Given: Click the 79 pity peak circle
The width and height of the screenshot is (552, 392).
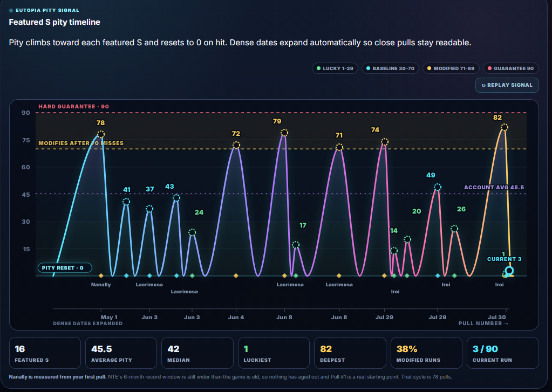Looking at the screenshot, I should pos(284,132).
